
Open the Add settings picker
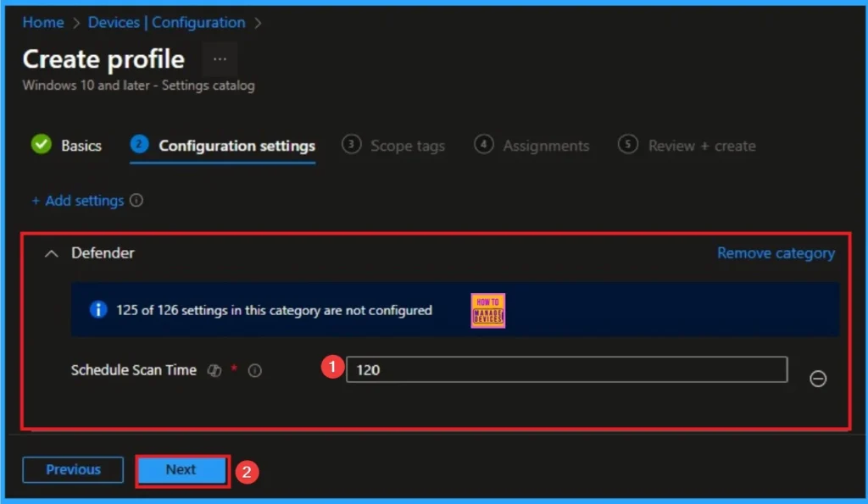80,201
